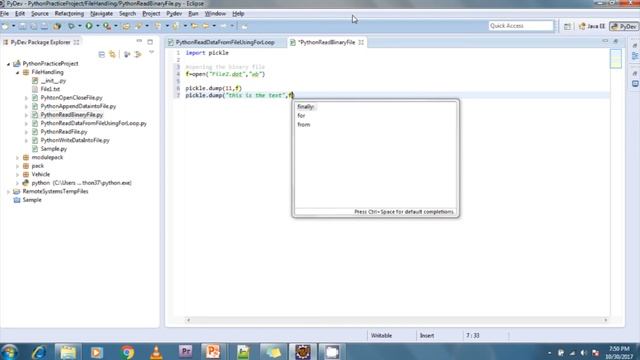Open the dropdown next to Run icon
640x360 pixels.
[97, 26]
